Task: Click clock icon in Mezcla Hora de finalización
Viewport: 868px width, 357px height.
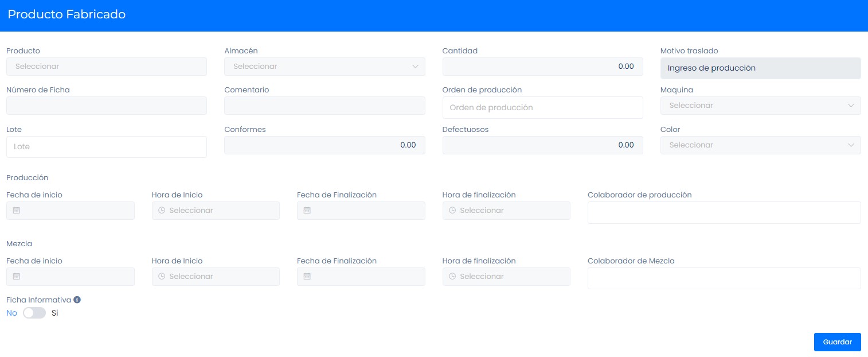Action: 452,277
